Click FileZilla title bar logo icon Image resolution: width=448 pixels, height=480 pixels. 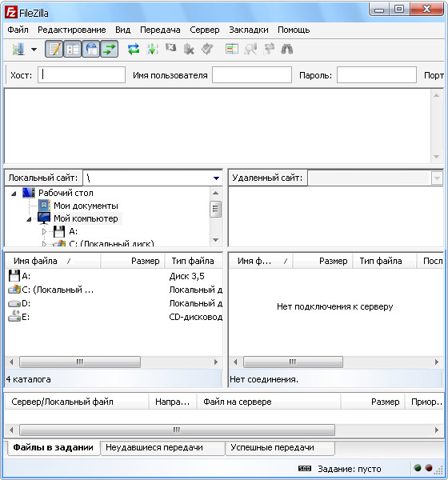tap(11, 13)
